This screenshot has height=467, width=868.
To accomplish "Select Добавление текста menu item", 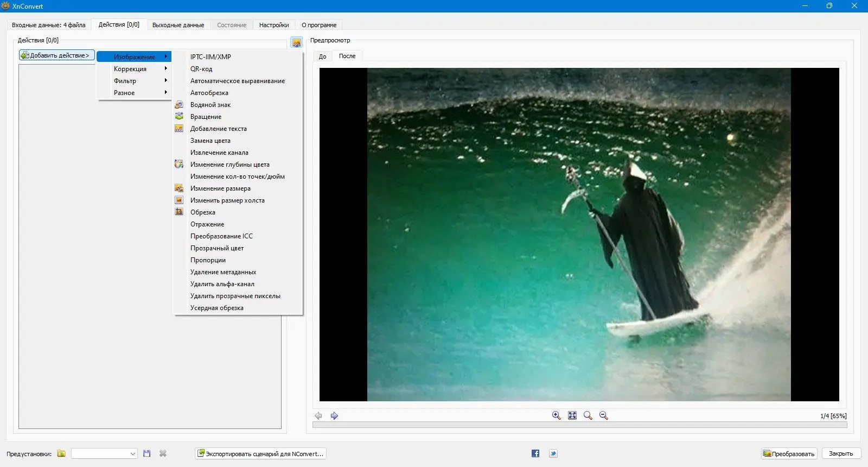I will click(238, 129).
